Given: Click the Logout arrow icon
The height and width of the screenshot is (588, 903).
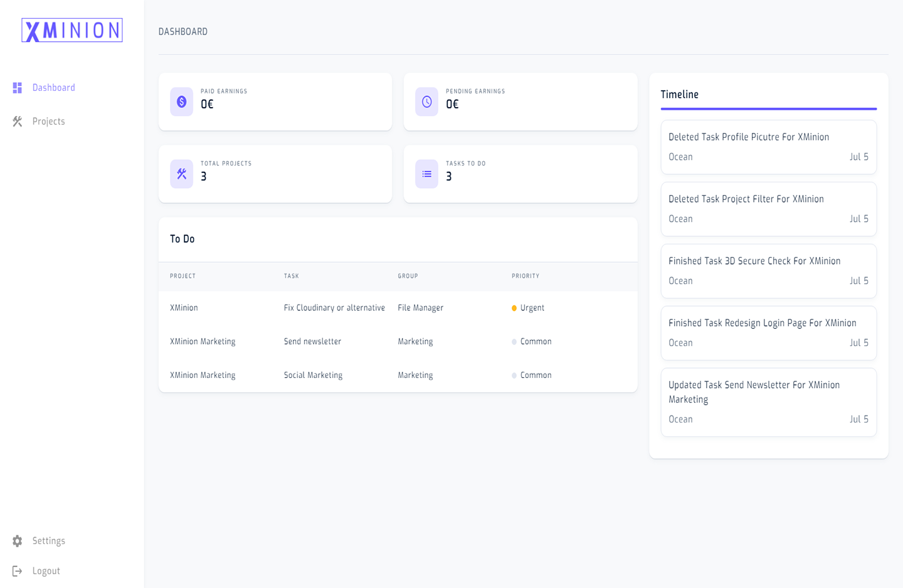Looking at the screenshot, I should coord(18,571).
